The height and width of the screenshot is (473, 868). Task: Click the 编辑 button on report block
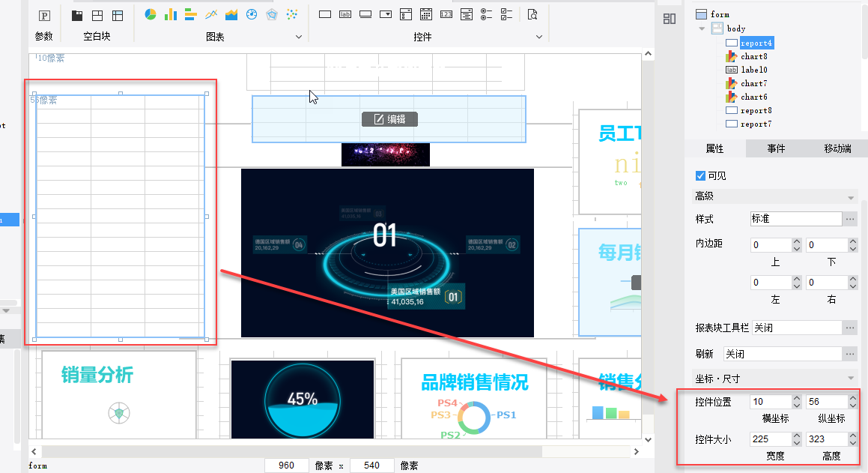(389, 119)
